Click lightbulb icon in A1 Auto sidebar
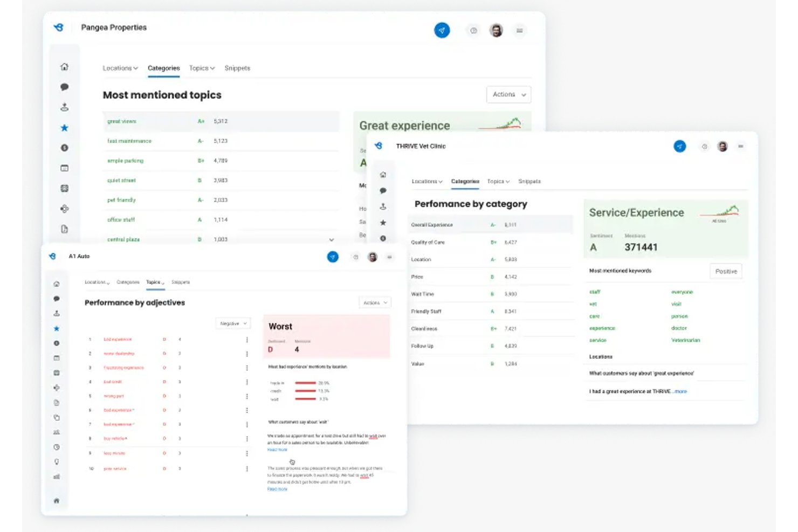 [x=57, y=462]
